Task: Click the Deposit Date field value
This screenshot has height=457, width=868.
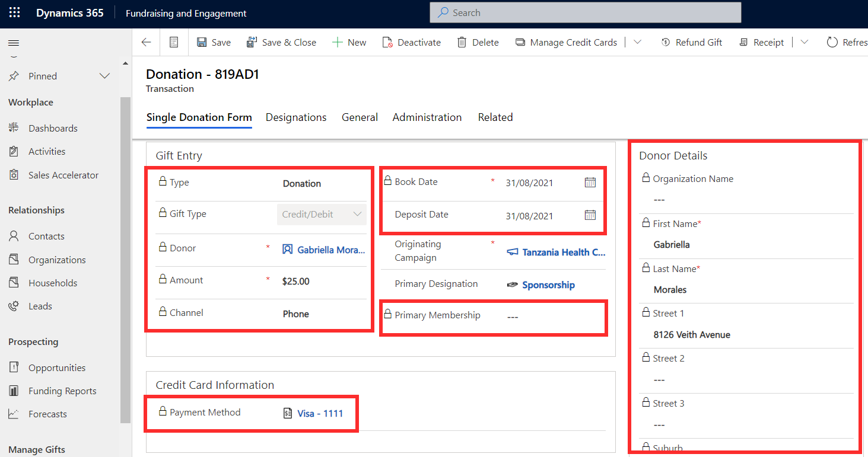Action: pos(529,216)
